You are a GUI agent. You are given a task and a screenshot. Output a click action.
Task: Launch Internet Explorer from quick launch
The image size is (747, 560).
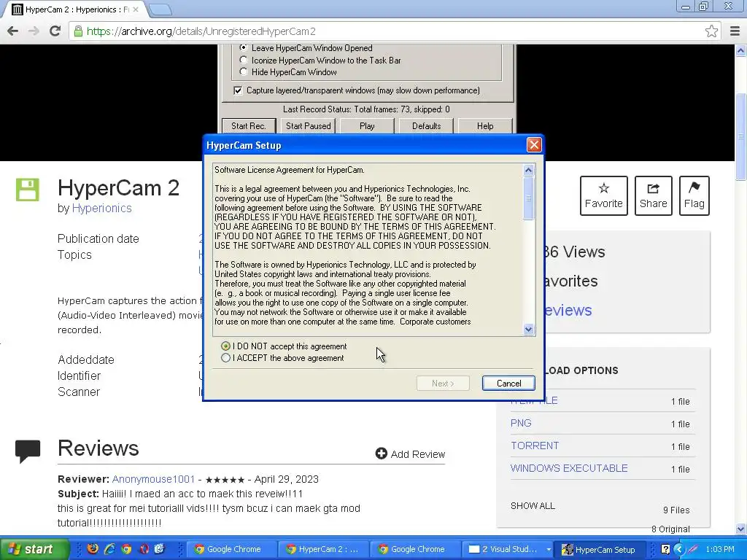(x=109, y=549)
